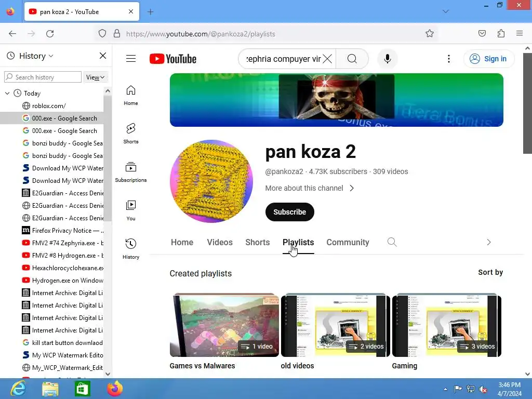
Task: Go to YouTube Home in mini sidebar
Action: click(131, 96)
